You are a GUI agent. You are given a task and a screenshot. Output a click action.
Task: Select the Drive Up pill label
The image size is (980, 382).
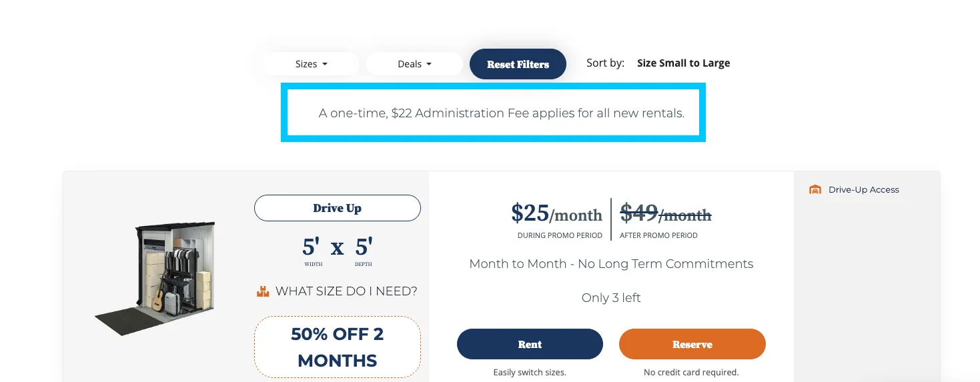(x=338, y=208)
